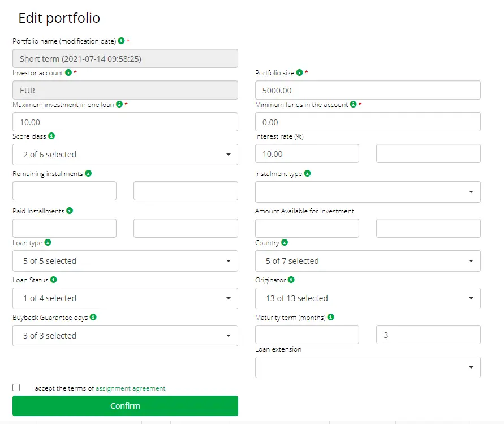This screenshot has width=504, height=424.
Task: Click the Remaining installments info icon
Action: pos(88,173)
